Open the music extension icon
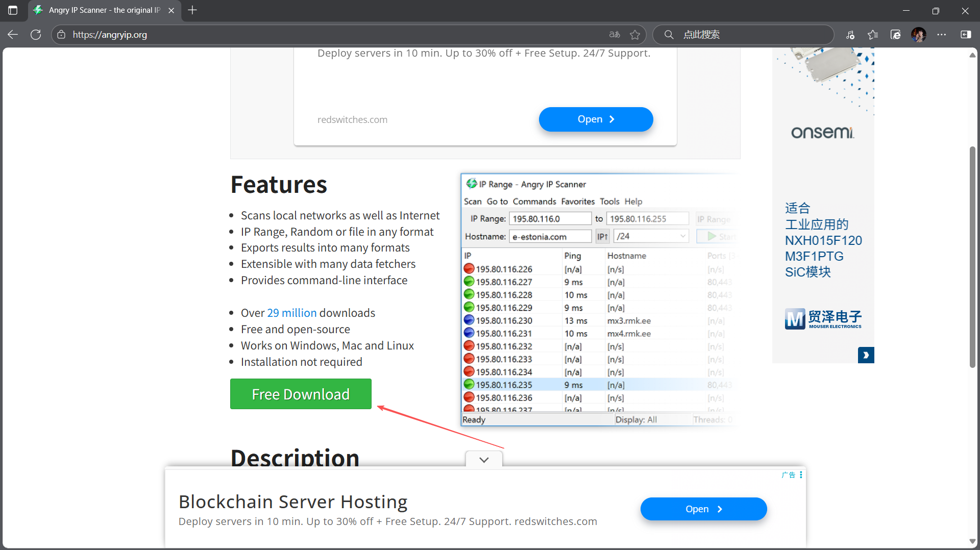The image size is (980, 550). [850, 34]
